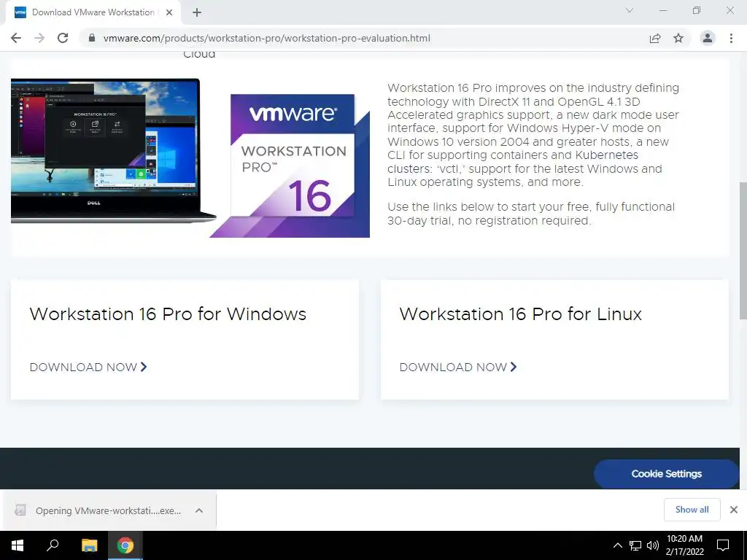Click Download Now for Windows
Viewport: 747px width, 560px height.
tap(88, 367)
